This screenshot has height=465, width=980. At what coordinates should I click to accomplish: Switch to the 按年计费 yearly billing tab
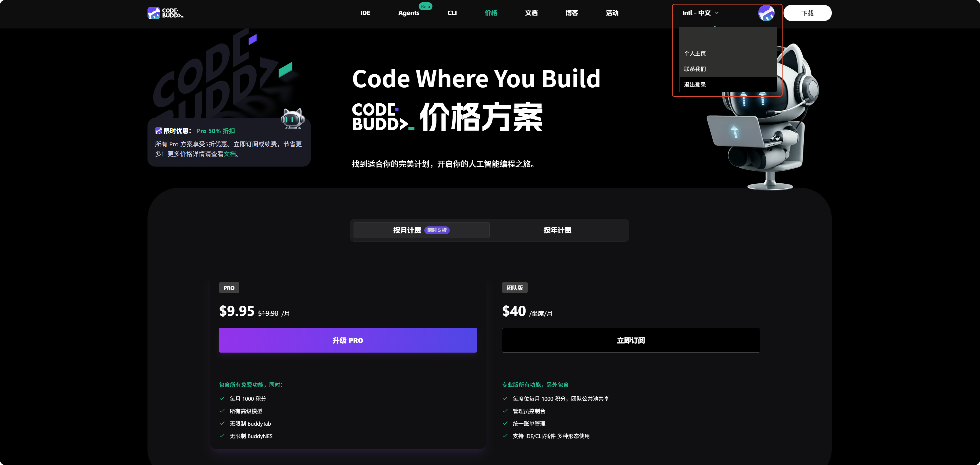pyautogui.click(x=557, y=230)
